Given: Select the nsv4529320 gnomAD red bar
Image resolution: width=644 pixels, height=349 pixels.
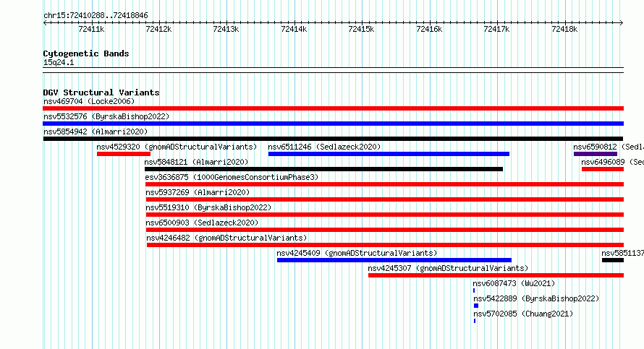Looking at the screenshot, I should click(x=124, y=154).
